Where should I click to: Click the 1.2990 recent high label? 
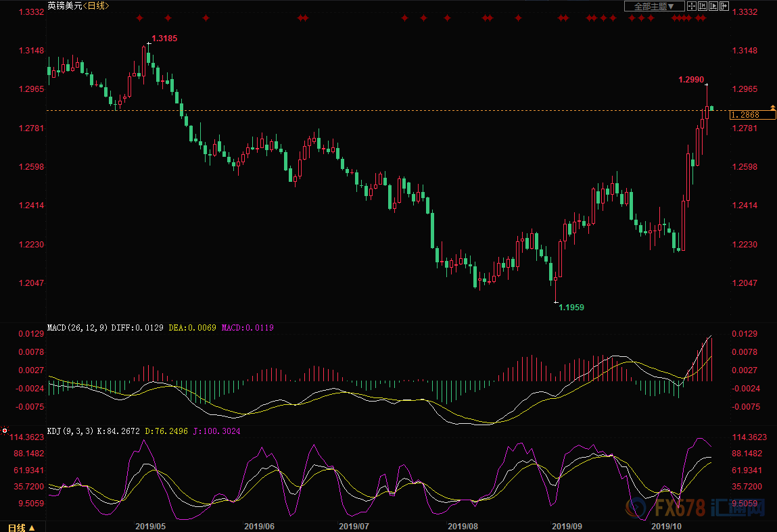click(x=692, y=80)
